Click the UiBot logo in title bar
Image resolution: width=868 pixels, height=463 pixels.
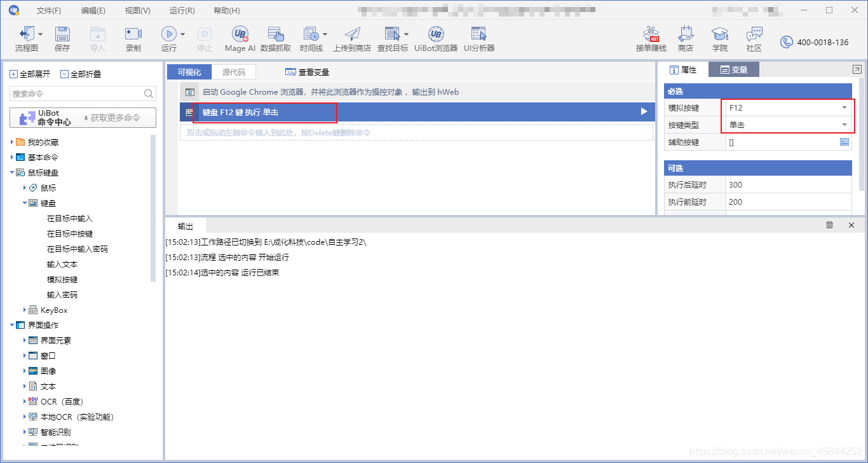click(14, 10)
